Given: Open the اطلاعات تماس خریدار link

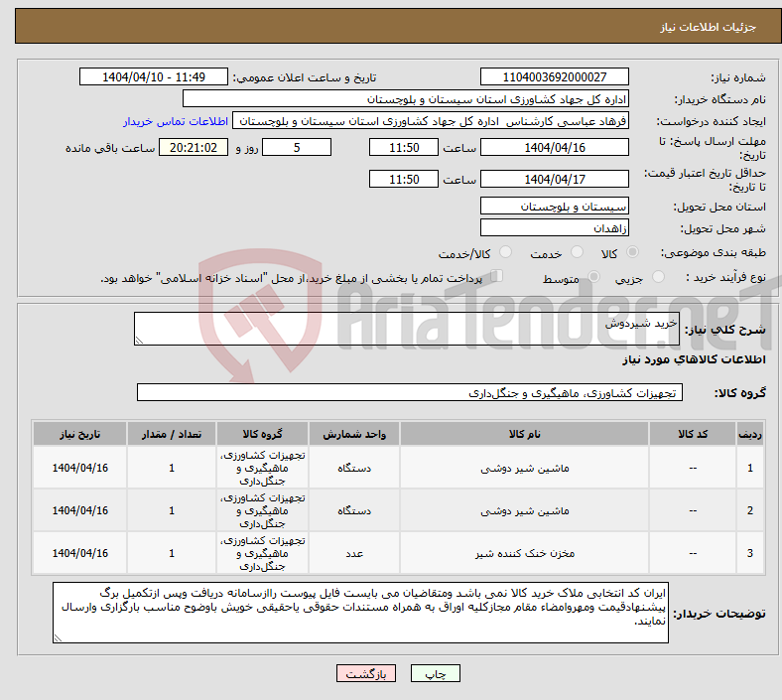Looking at the screenshot, I should click(x=176, y=121).
